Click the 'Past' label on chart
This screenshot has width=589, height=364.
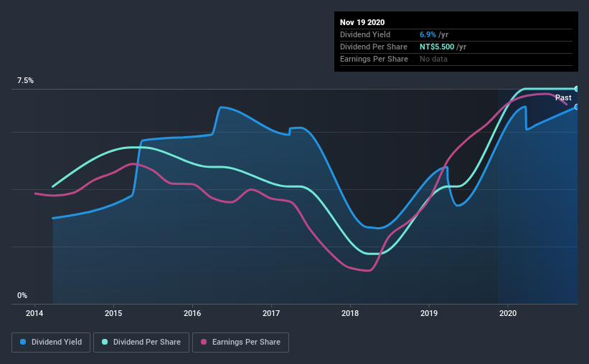point(563,98)
